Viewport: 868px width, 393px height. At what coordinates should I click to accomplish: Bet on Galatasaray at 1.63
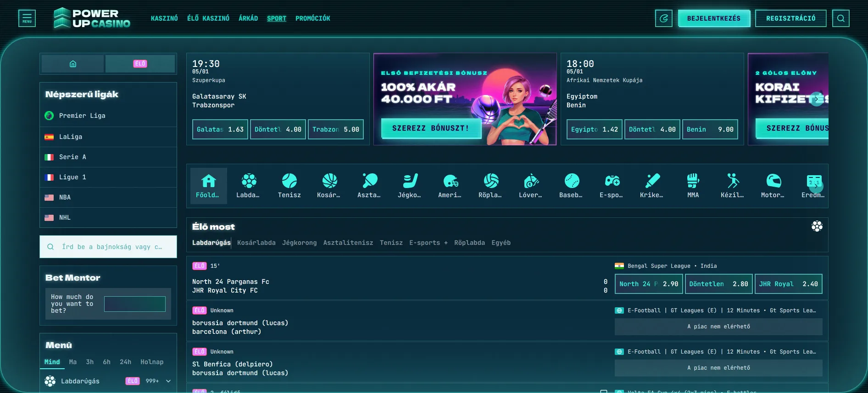(220, 129)
